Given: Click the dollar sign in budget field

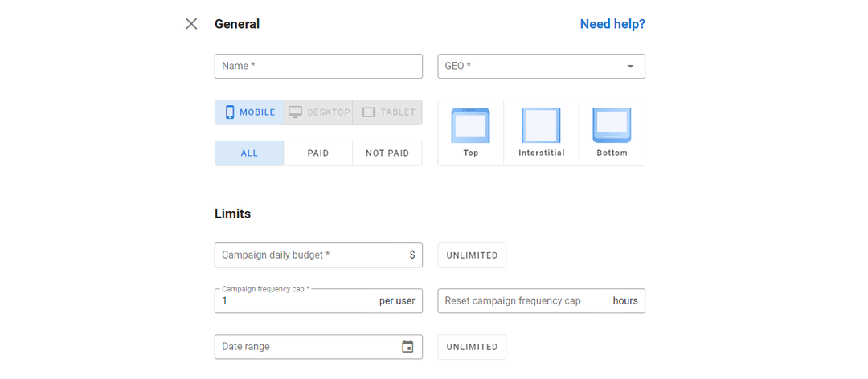Looking at the screenshot, I should [x=412, y=255].
